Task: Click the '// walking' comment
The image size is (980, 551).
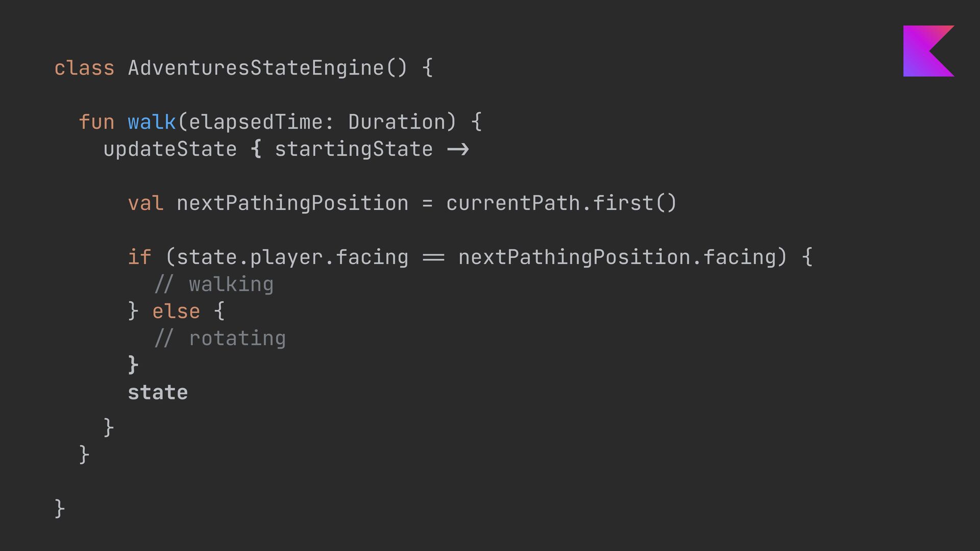Action: 214,284
